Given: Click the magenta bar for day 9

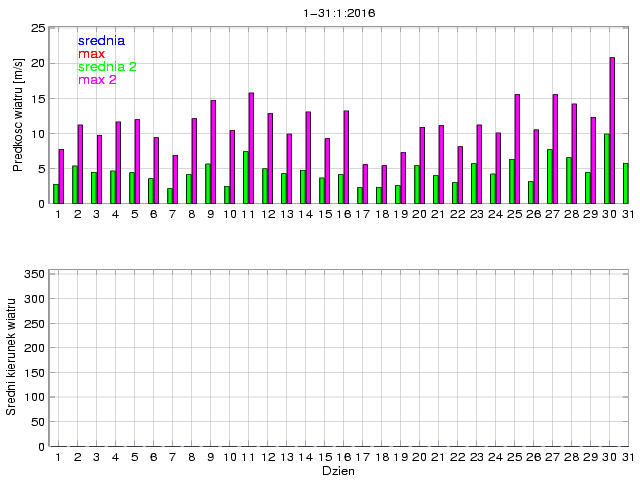Looking at the screenshot, I should point(213,151).
